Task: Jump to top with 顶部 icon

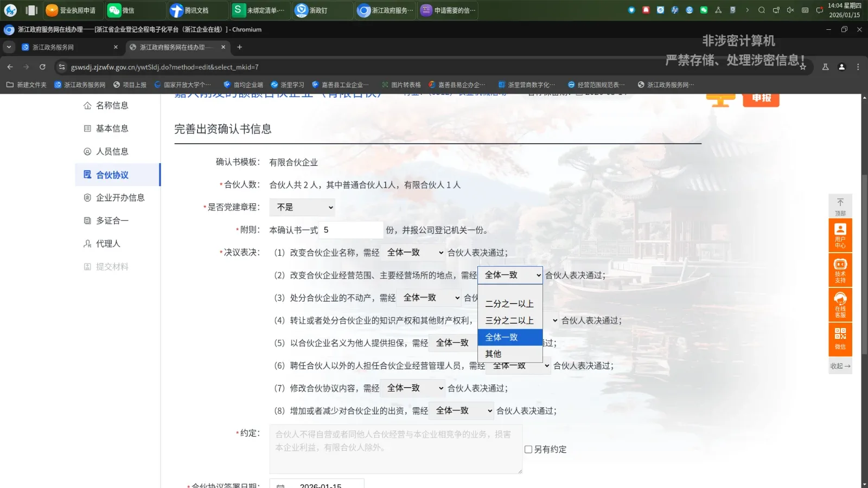Action: pos(840,206)
